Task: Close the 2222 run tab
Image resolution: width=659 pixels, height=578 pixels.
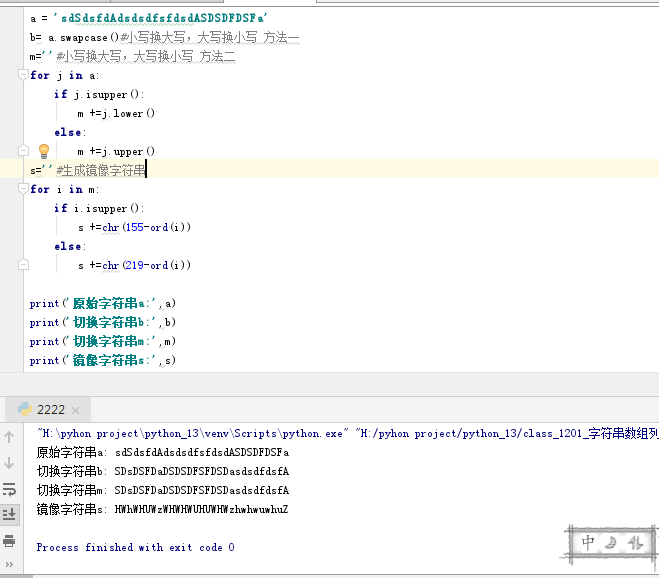Action: [x=75, y=410]
